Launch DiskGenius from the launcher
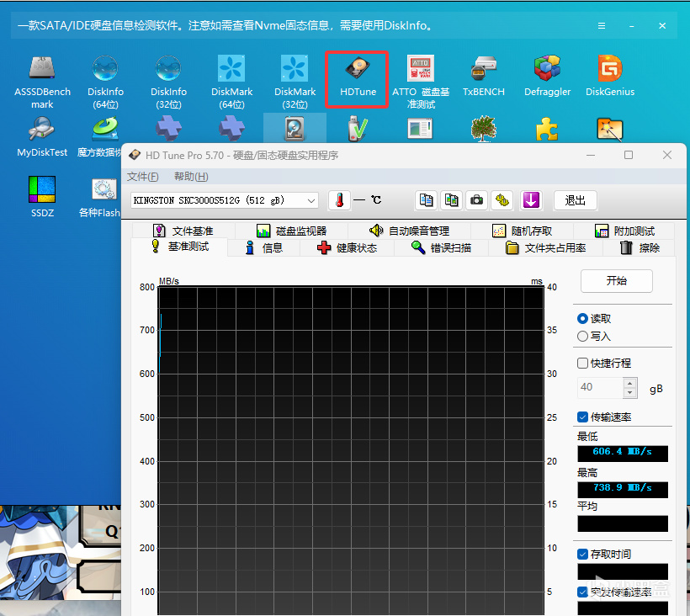 (610, 76)
